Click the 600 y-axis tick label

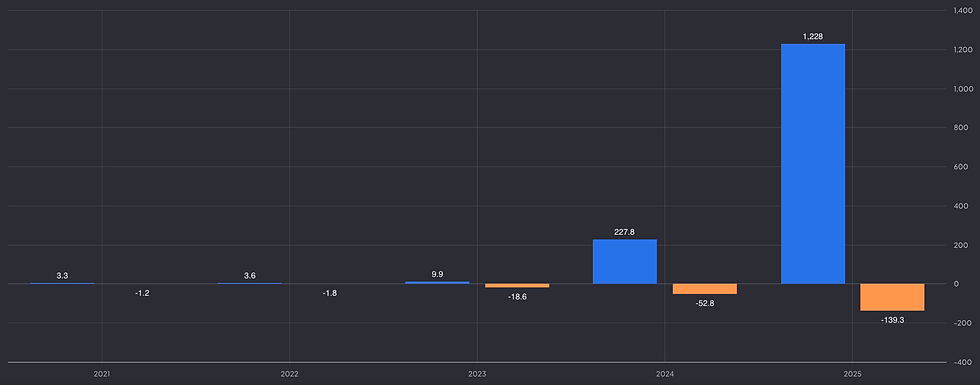coord(960,167)
